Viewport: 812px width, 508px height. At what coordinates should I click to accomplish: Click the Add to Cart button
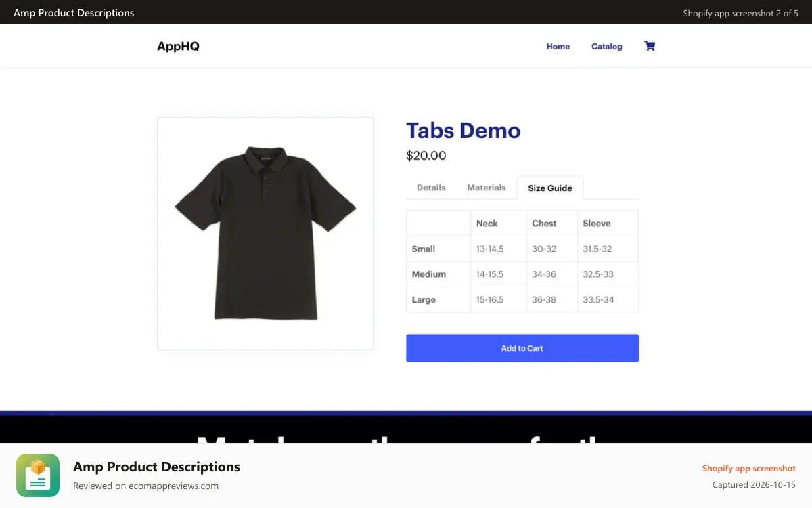[522, 348]
